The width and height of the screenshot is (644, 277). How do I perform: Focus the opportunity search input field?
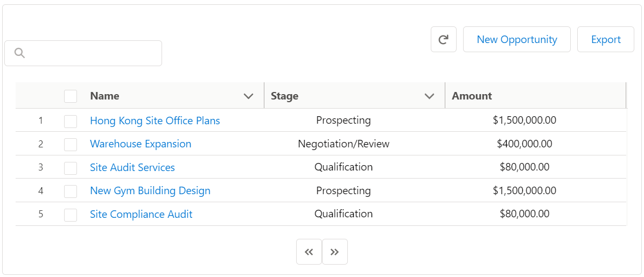(83, 53)
